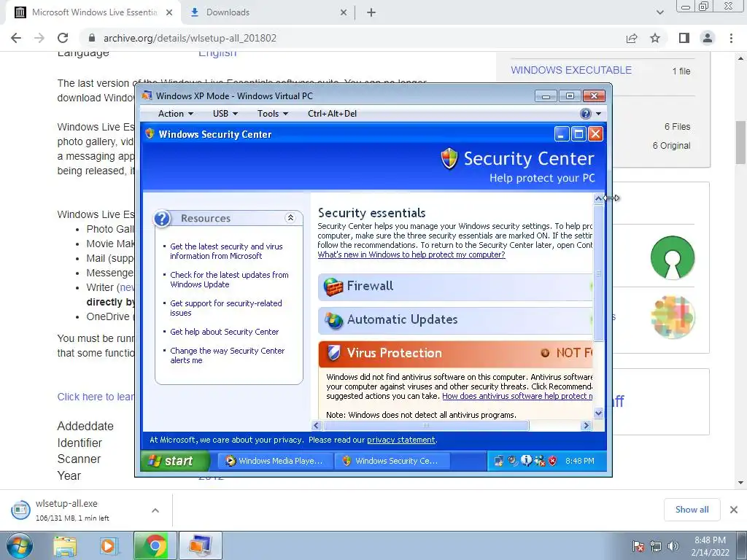Click the Firewall brick wall icon
This screenshot has height=560, width=747.
(x=333, y=287)
